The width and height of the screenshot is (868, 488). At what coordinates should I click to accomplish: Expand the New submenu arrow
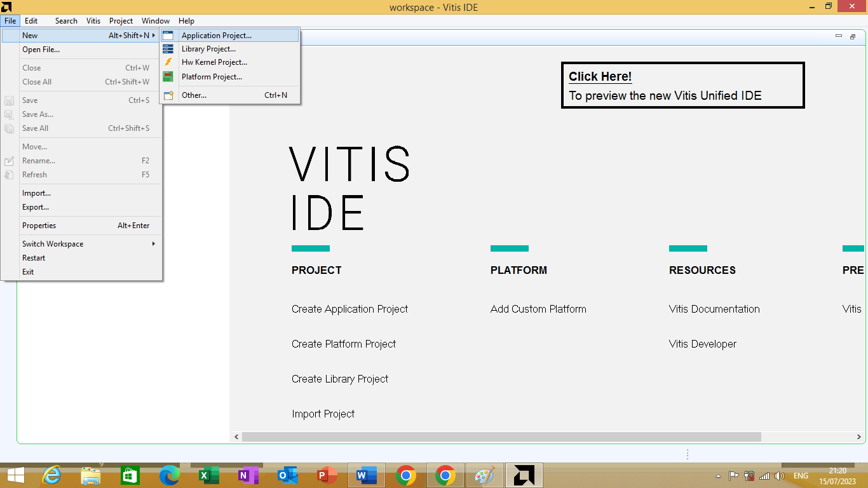click(x=154, y=36)
